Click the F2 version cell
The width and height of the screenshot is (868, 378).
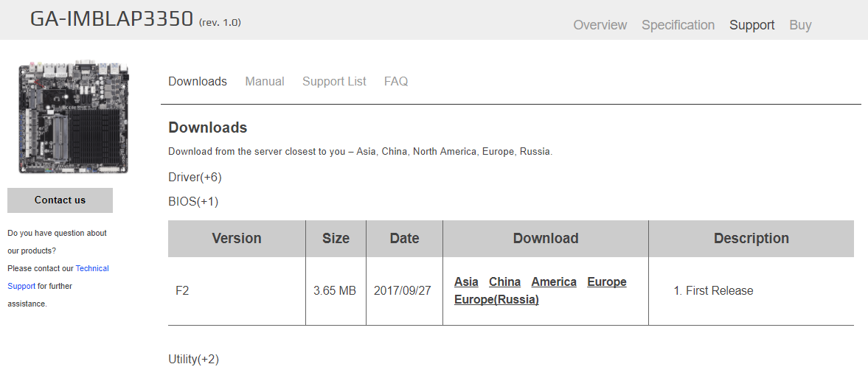tap(237, 291)
